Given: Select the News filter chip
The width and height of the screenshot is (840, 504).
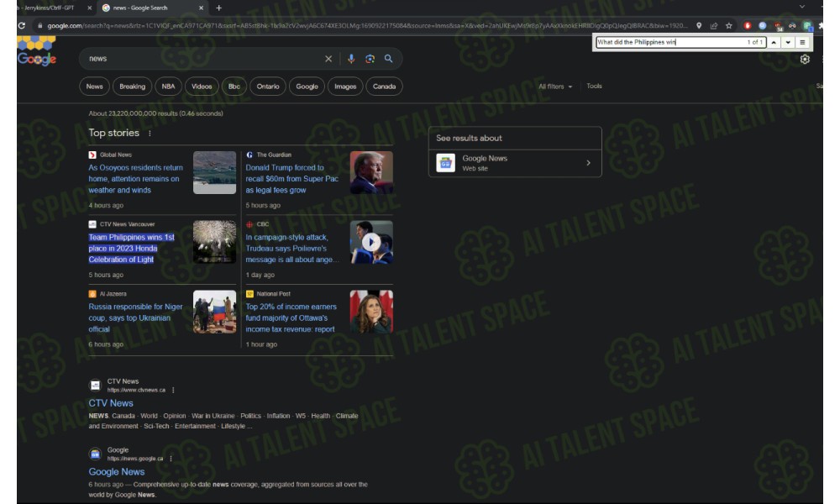Looking at the screenshot, I should pos(94,87).
